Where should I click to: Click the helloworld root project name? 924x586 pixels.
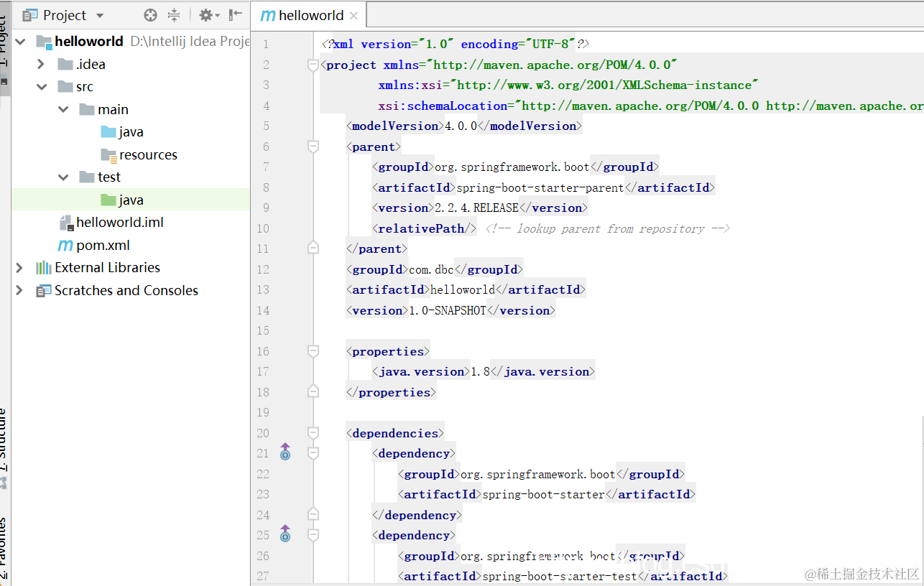pos(89,42)
